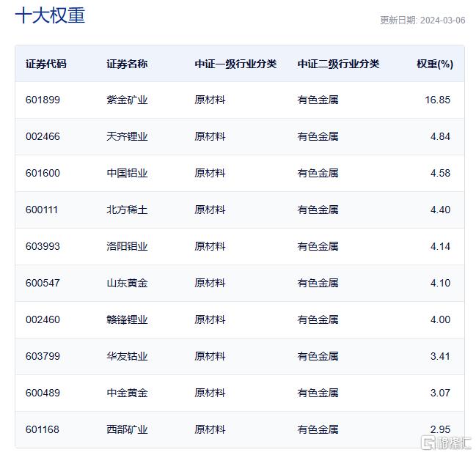Screen dimensions: 476x455
Task: Select the 权重(%) column header
Action: pos(435,64)
